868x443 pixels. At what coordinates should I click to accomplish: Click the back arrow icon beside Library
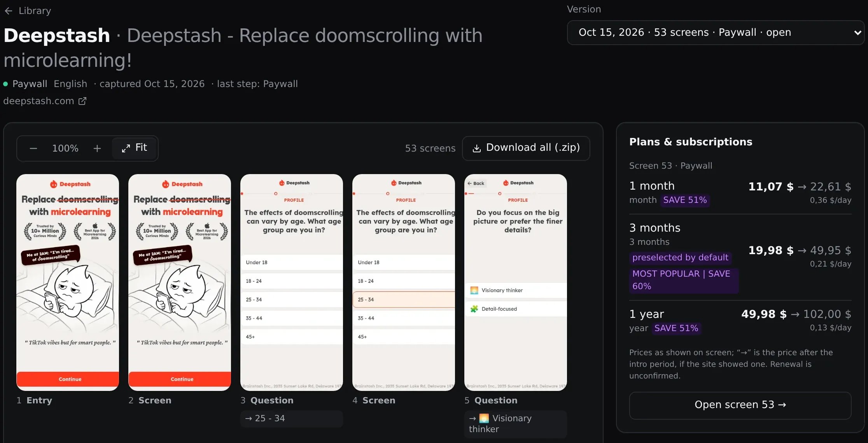click(x=9, y=11)
